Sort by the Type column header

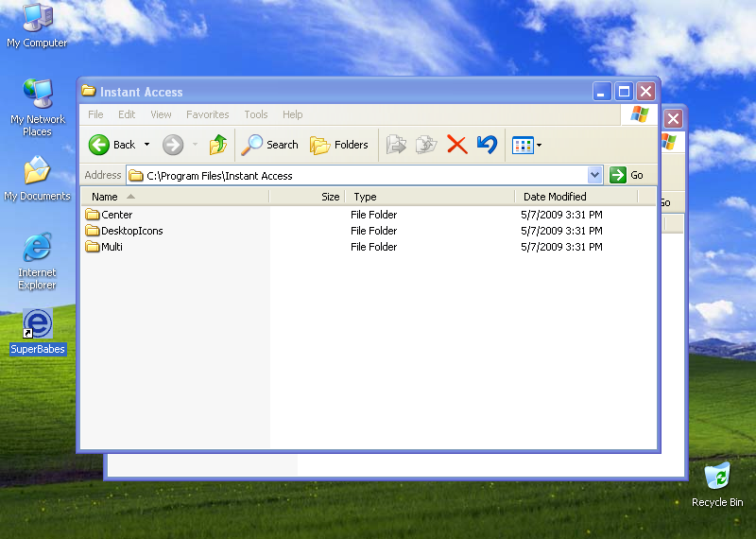coord(430,197)
